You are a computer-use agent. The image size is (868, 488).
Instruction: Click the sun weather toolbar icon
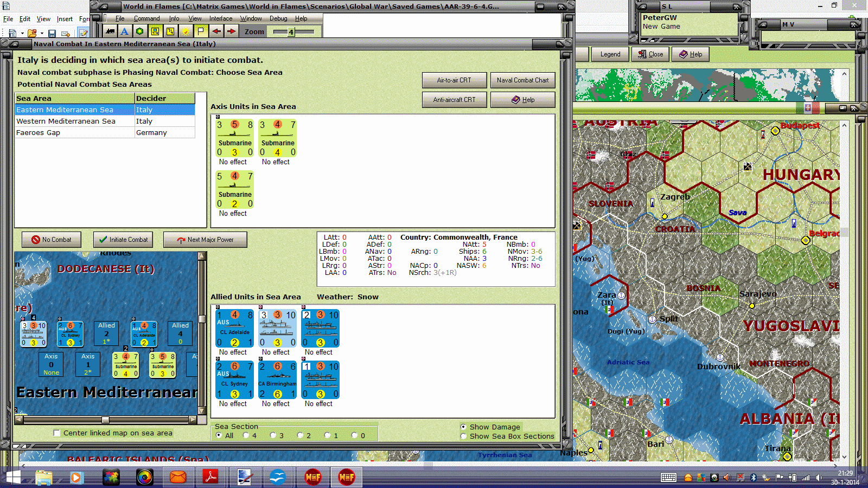pyautogui.click(x=186, y=31)
